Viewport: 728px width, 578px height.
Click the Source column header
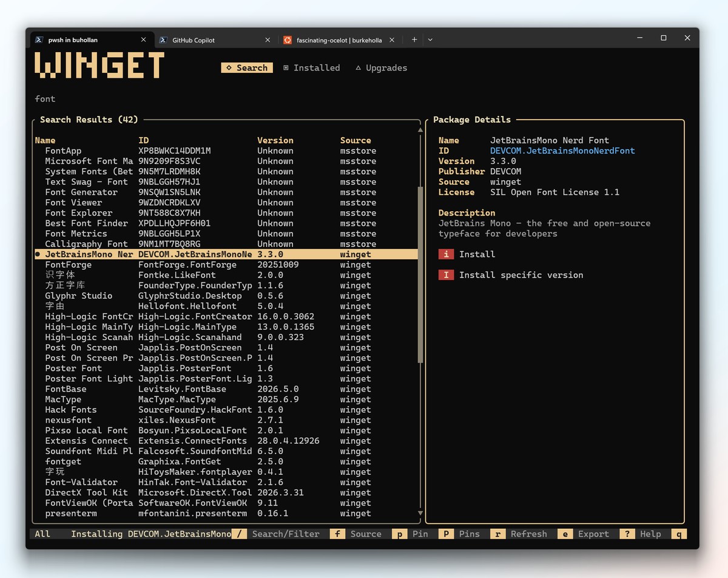click(356, 140)
